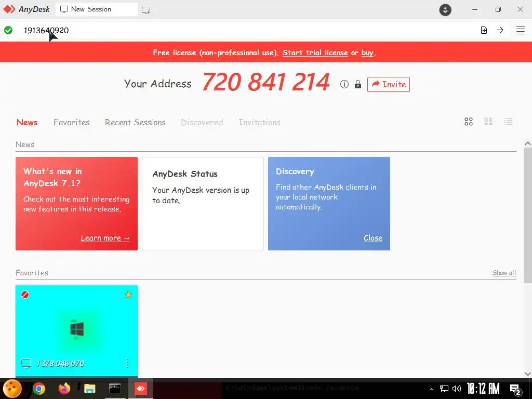The height and width of the screenshot is (399, 532).
Task: Click the 10:12 AM taskbar clock
Action: tap(483, 389)
